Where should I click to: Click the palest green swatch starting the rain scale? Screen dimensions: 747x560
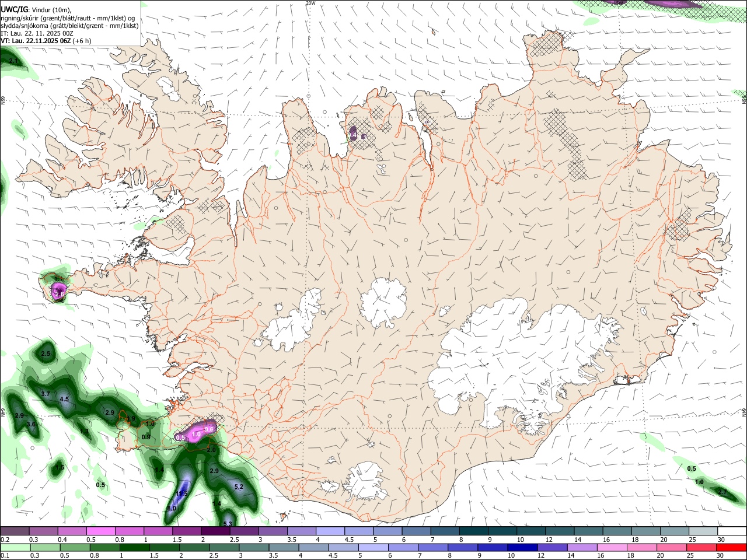tap(15, 547)
